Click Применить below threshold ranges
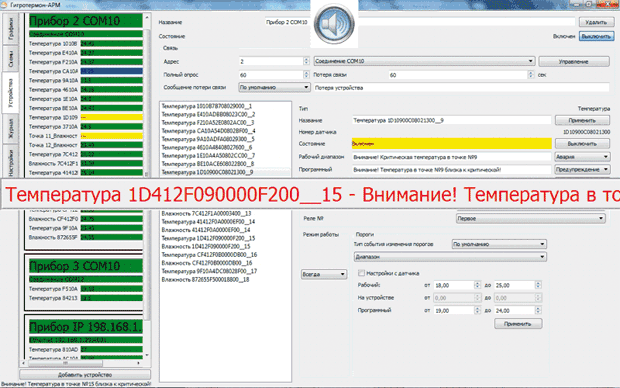The height and width of the screenshot is (388, 620). [x=518, y=324]
